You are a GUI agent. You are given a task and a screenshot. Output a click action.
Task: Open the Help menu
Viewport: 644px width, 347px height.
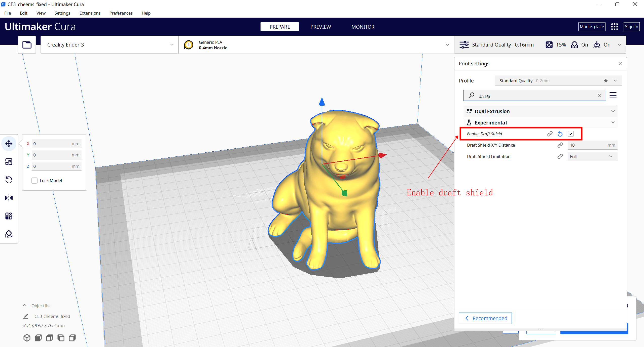tap(146, 13)
